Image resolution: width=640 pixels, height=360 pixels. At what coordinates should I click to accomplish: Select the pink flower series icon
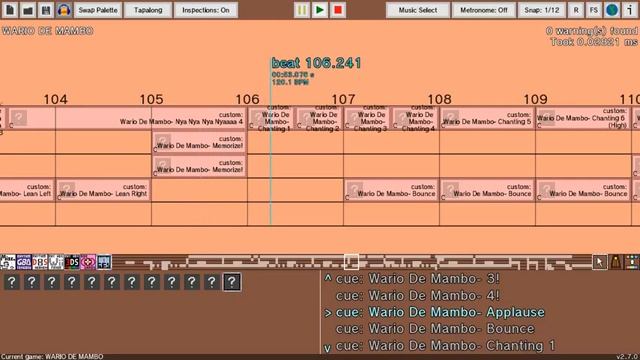coord(88,262)
